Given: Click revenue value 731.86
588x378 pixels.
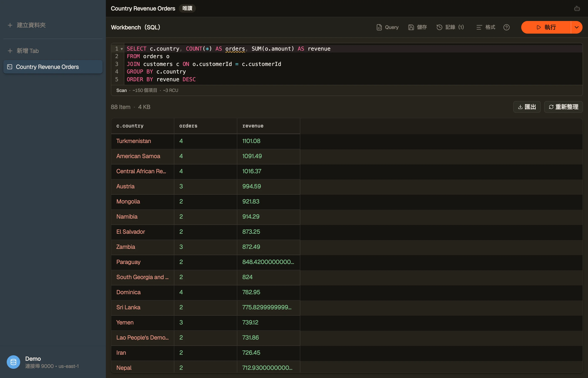Looking at the screenshot, I should coord(268,338).
